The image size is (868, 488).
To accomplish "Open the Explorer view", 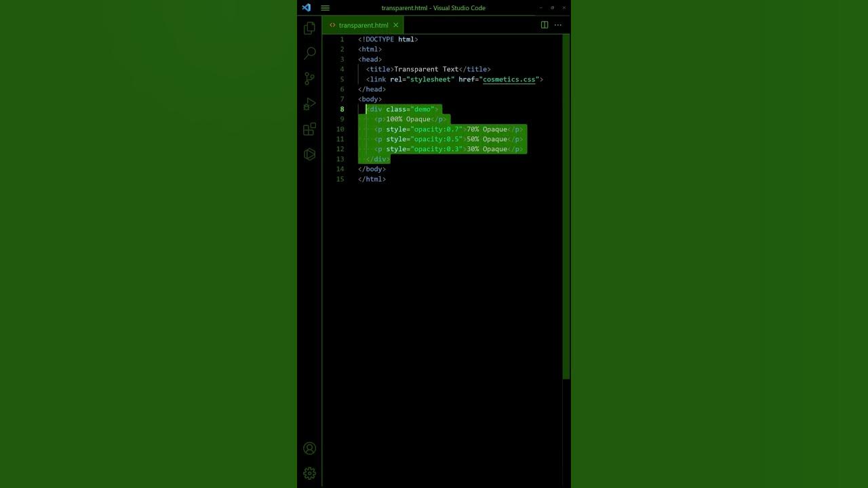I will pyautogui.click(x=309, y=27).
